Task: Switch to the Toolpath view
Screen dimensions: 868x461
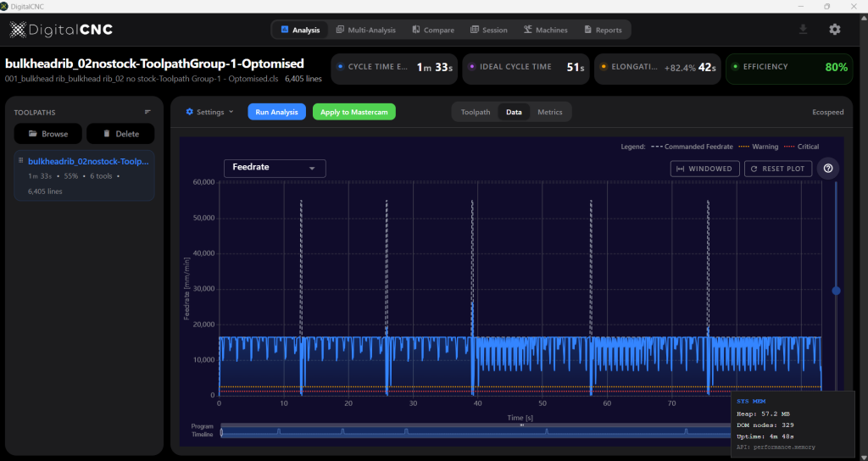Action: [476, 112]
